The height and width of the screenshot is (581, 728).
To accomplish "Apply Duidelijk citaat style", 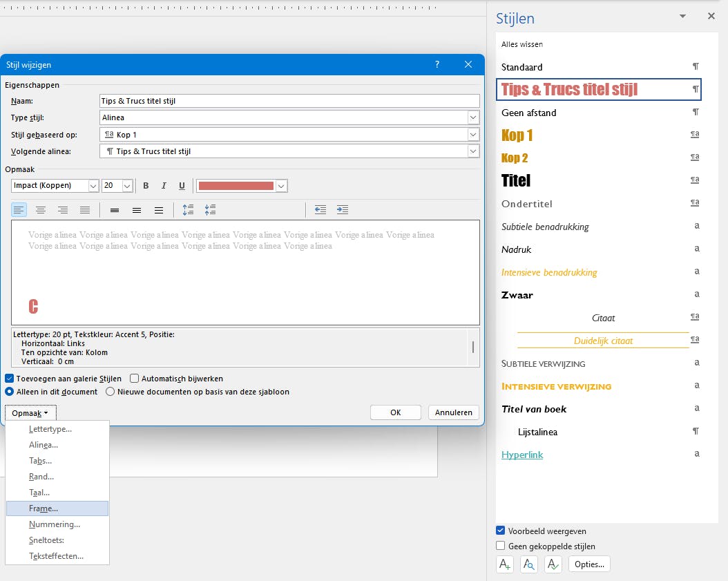I will [598, 341].
